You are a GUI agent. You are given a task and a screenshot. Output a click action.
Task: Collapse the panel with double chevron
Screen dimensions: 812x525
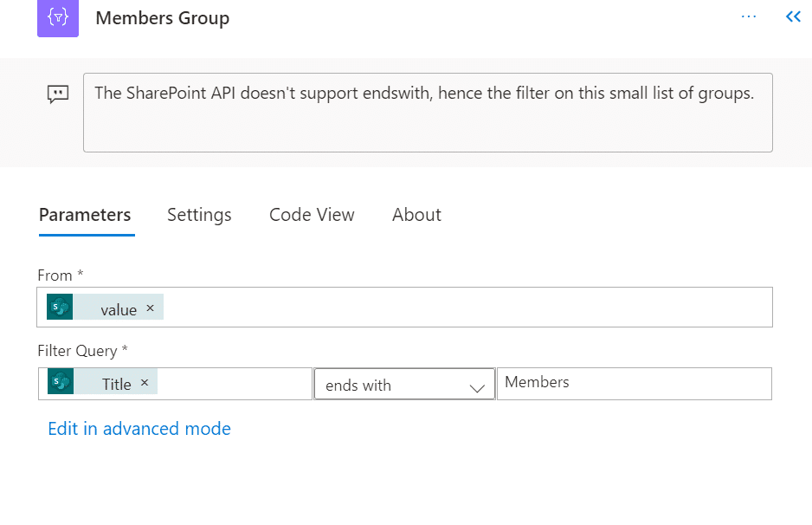(793, 16)
